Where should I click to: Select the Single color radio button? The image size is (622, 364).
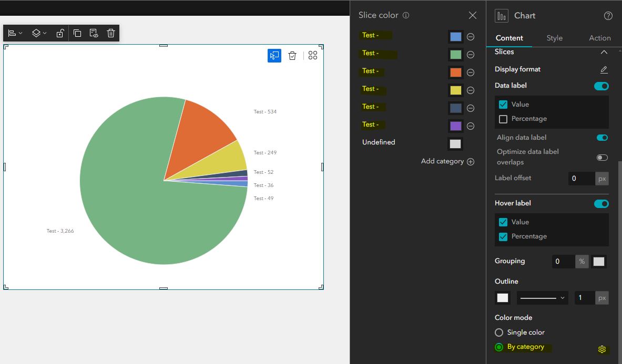[498, 332]
